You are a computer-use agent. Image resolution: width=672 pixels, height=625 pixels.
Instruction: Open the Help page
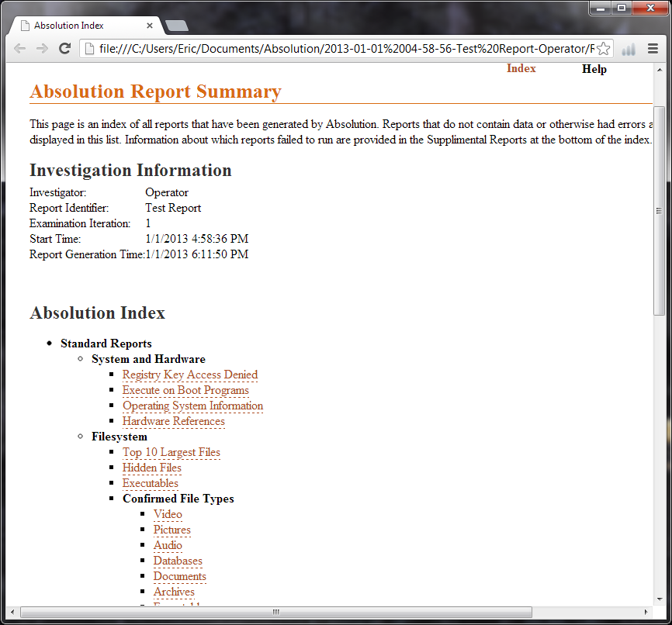594,69
